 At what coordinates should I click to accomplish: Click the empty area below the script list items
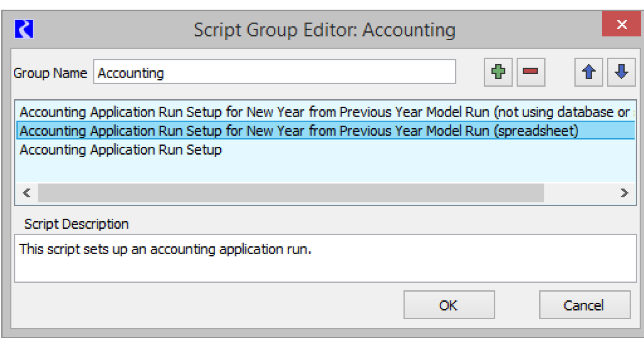325,170
